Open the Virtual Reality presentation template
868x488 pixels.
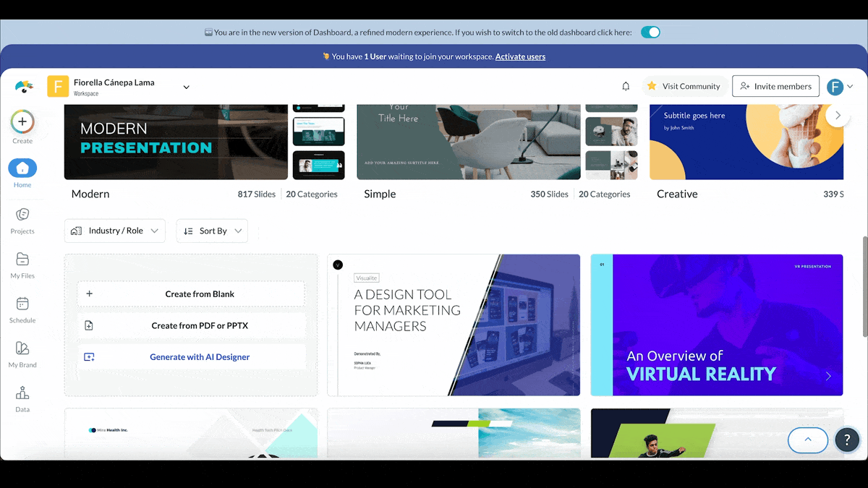coord(716,325)
